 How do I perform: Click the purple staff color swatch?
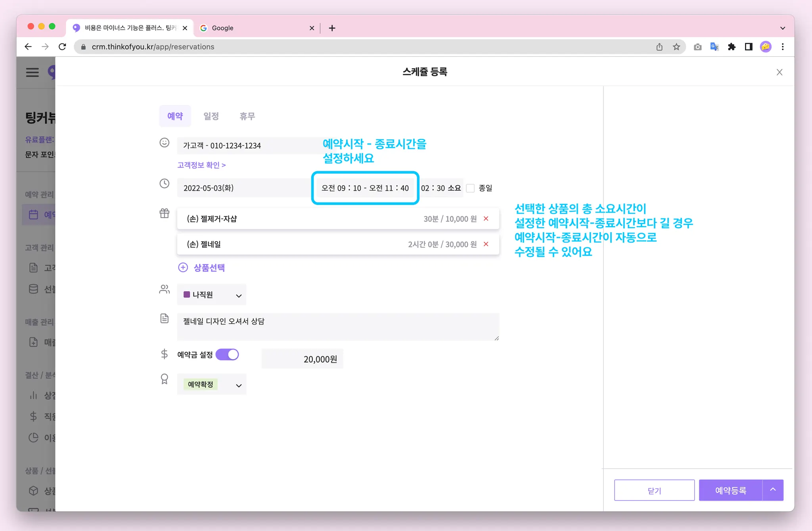(187, 294)
